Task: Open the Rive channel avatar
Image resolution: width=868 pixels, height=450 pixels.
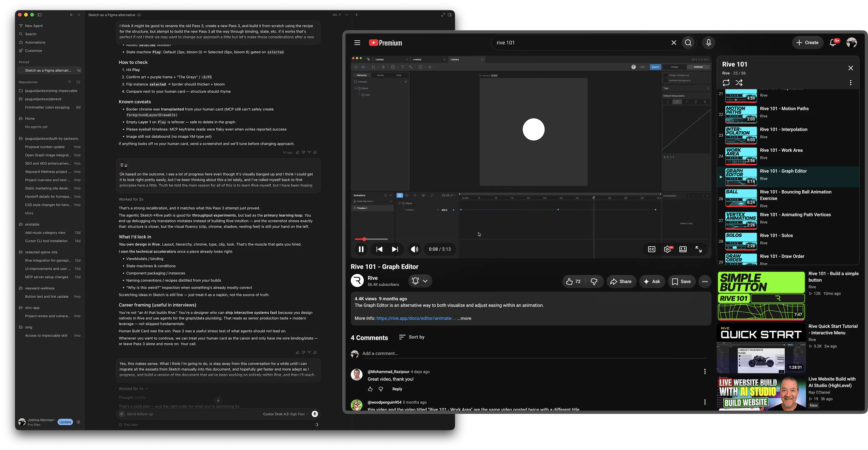Action: tap(357, 280)
